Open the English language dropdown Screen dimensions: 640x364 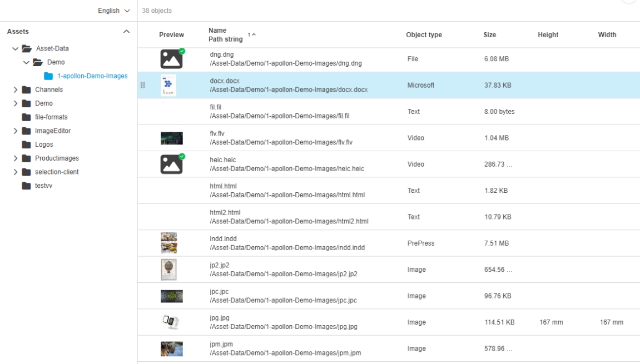click(x=113, y=11)
